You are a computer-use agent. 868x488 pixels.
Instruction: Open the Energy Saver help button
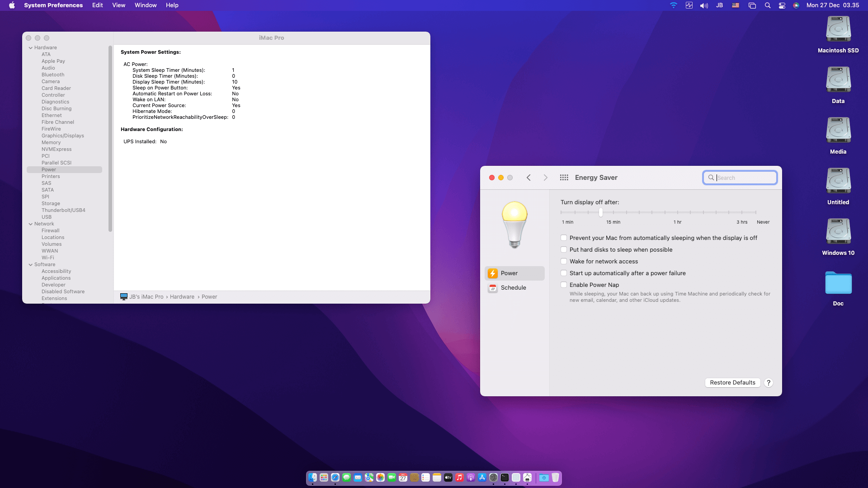coord(768,383)
